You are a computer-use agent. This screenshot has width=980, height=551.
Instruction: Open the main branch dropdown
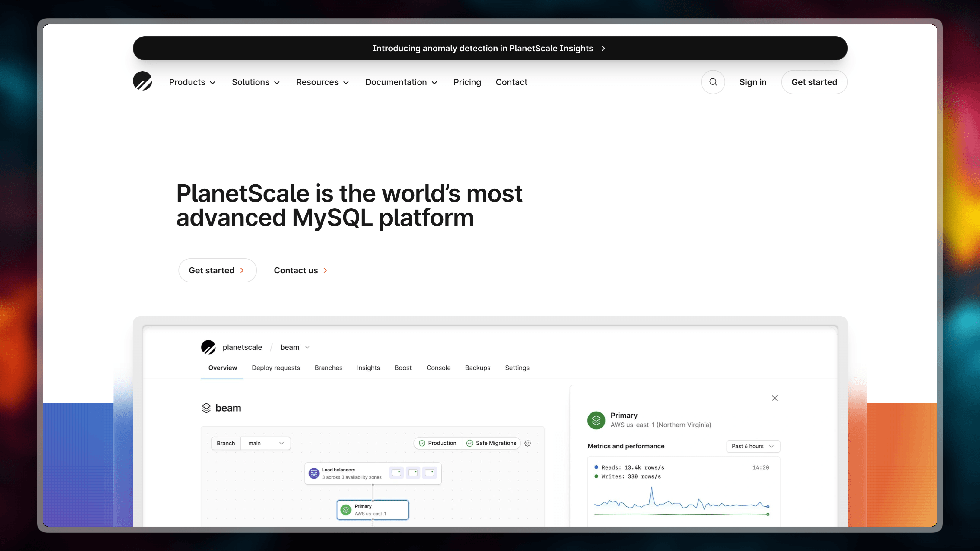[x=266, y=443]
